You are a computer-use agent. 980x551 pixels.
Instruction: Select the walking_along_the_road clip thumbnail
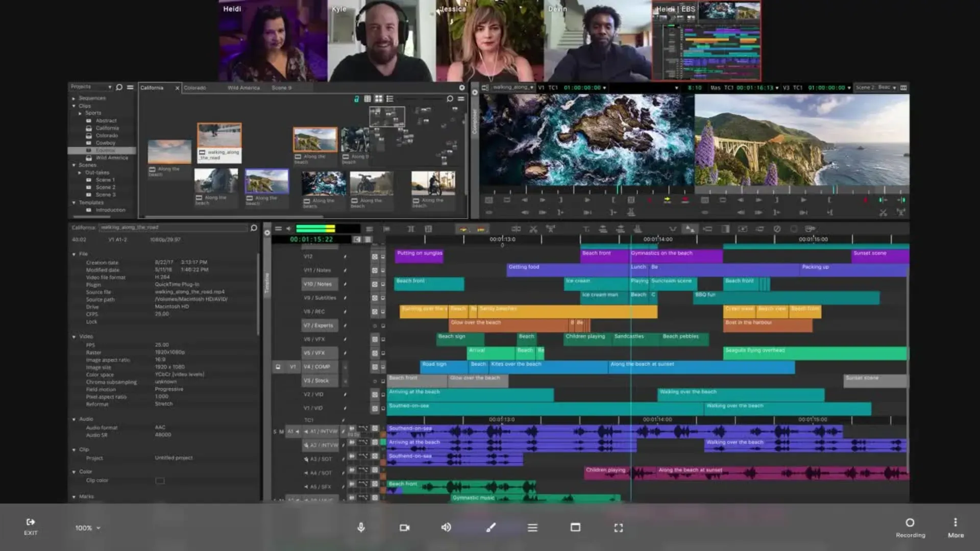219,136
